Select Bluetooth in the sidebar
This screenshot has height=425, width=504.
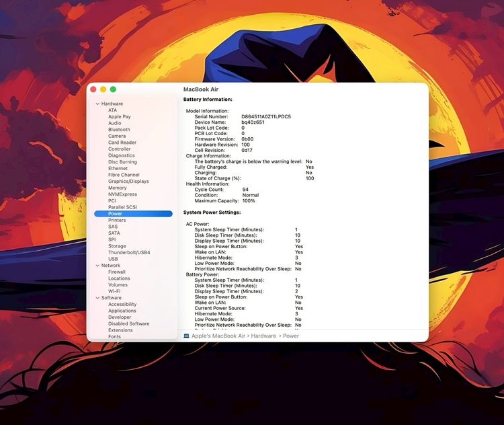(x=119, y=130)
